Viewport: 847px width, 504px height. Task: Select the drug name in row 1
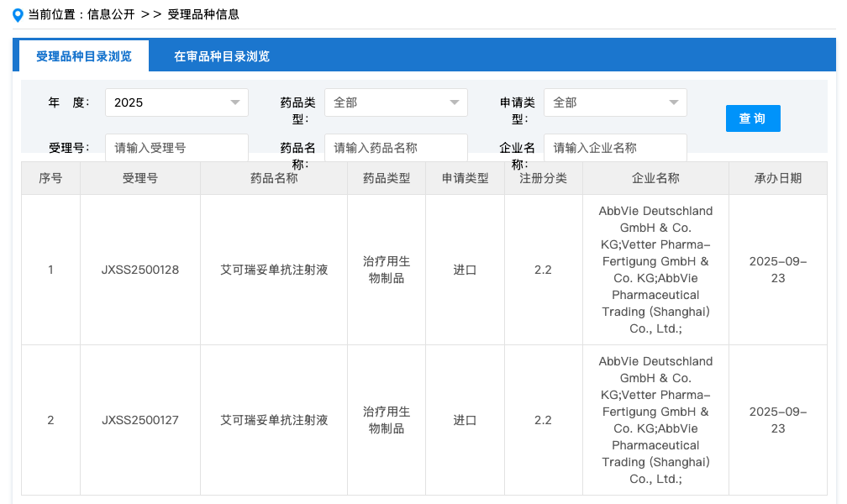tap(274, 270)
